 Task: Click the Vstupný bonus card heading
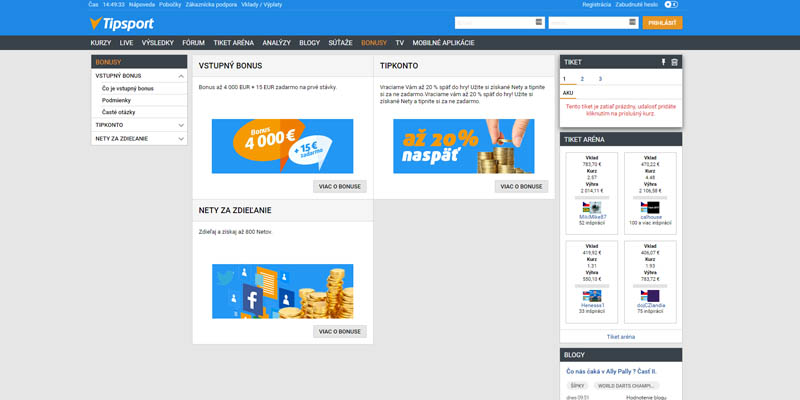tap(231, 66)
